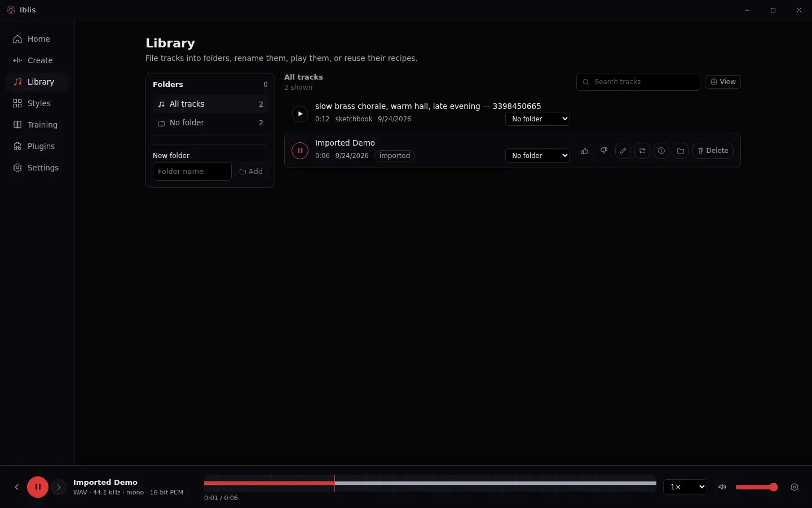The image size is (812, 508).
Task: Show Imported Demo track info
Action: 661,151
